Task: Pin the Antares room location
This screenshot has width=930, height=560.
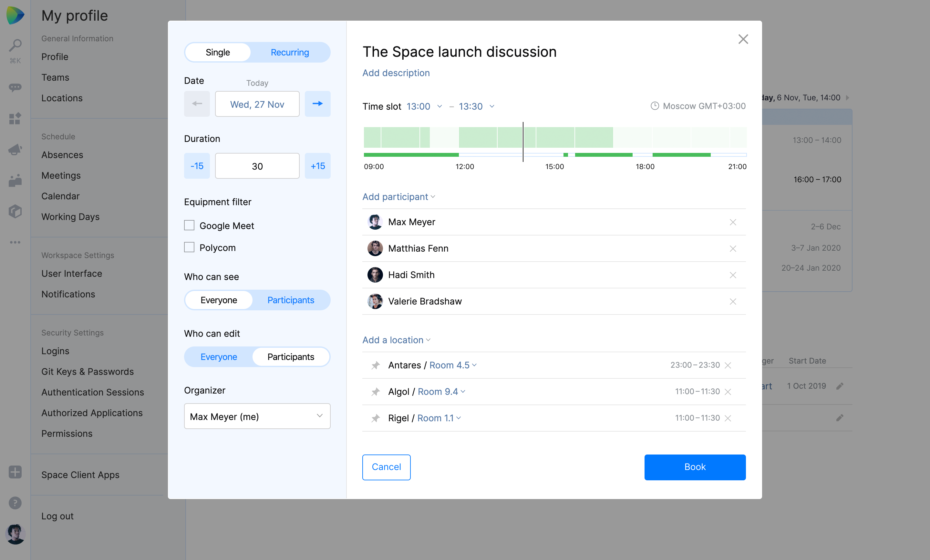Action: (375, 365)
